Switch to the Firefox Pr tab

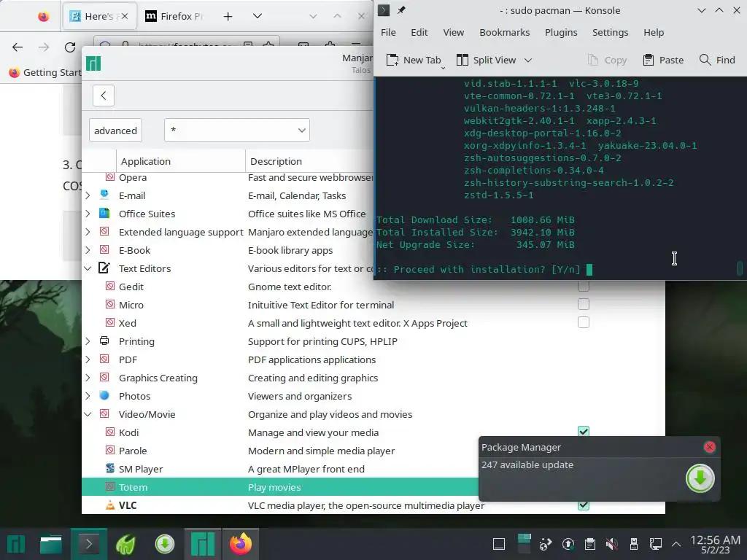pos(174,16)
